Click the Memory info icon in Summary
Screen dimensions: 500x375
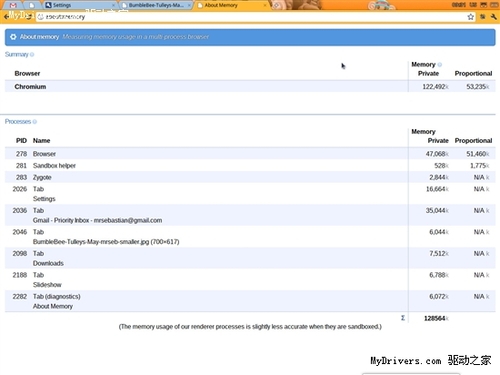tap(440, 64)
